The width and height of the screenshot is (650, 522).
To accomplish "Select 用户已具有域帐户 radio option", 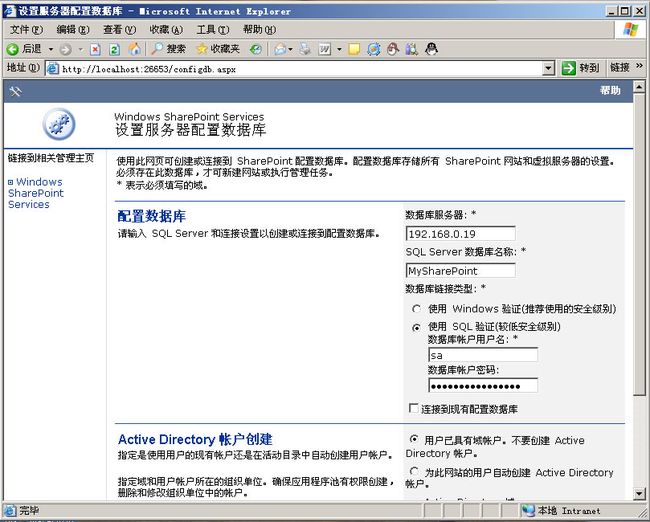I will pyautogui.click(x=414, y=439).
